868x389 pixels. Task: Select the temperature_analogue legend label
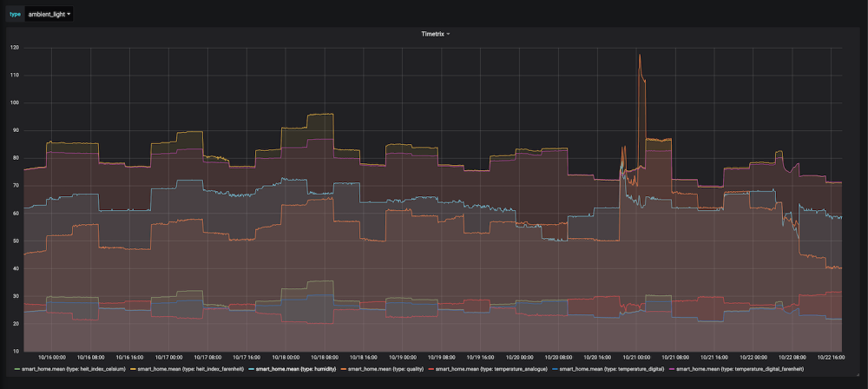pos(491,368)
